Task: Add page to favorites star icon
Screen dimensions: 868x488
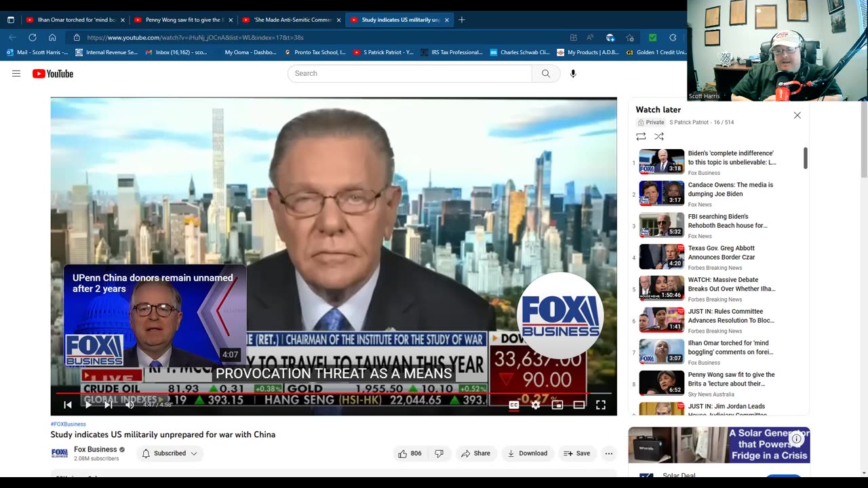Action: pos(630,38)
